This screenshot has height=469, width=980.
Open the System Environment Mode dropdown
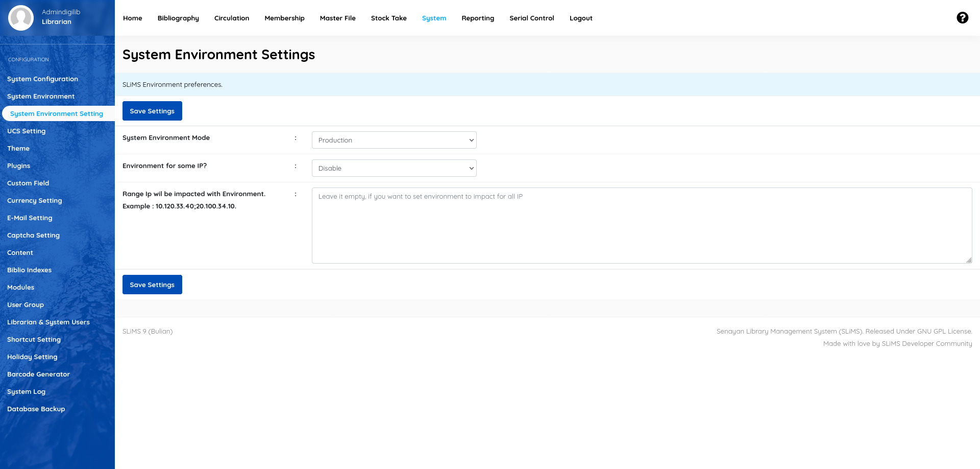394,140
